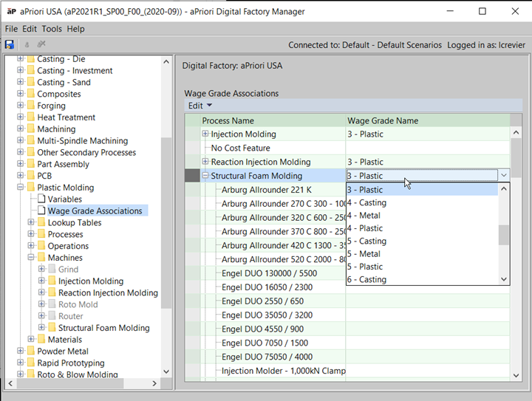Click tree panel scroll right arrow
Viewport: 532px width, 401px height.
click(x=154, y=383)
